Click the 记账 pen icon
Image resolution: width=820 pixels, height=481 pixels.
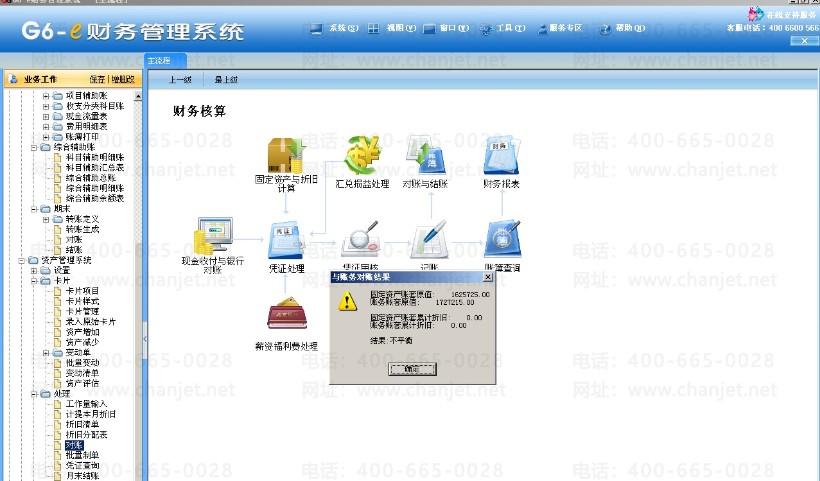tap(429, 239)
